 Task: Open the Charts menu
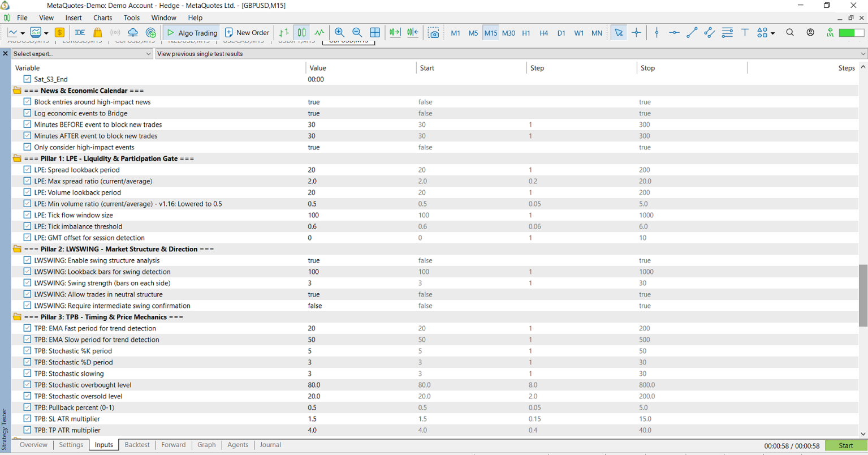tap(102, 18)
